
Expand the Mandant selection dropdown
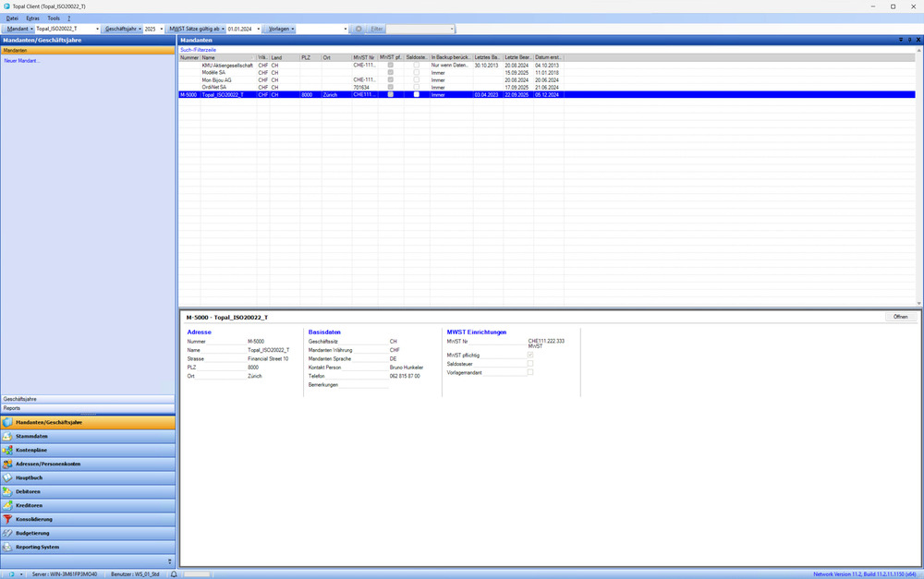coord(97,29)
